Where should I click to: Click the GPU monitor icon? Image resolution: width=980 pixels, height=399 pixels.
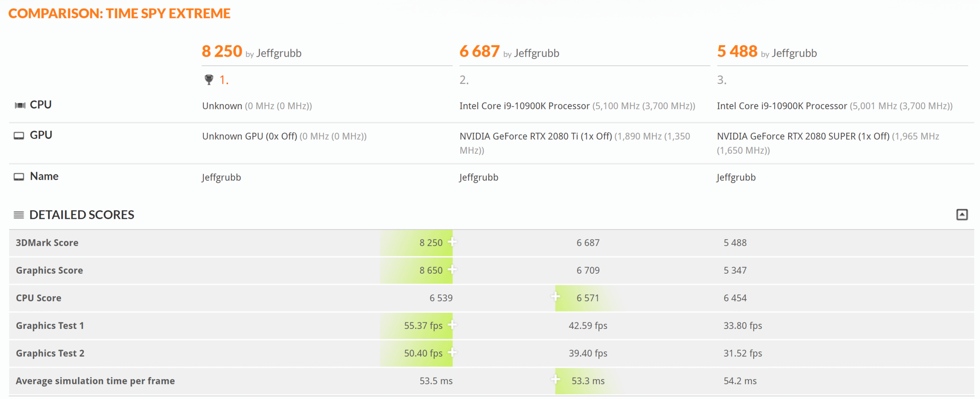(x=19, y=136)
